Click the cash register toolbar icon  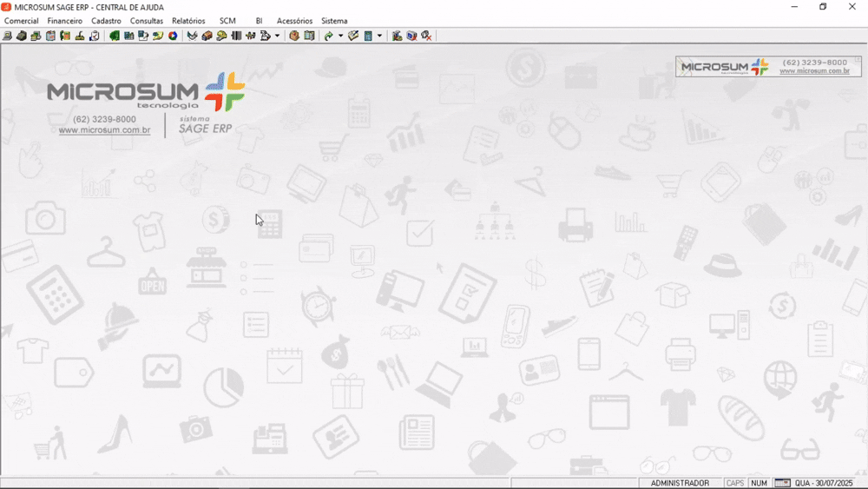pos(21,36)
